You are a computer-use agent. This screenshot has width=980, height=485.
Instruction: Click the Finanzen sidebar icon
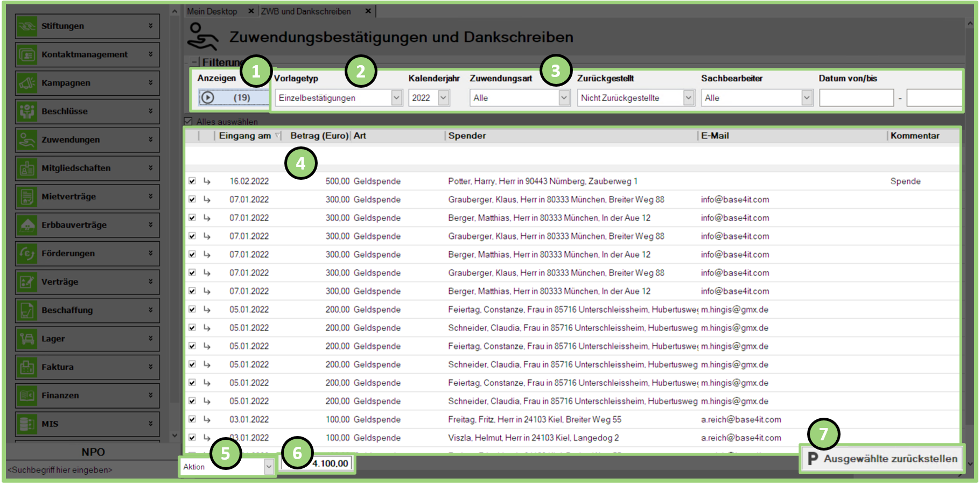point(26,396)
